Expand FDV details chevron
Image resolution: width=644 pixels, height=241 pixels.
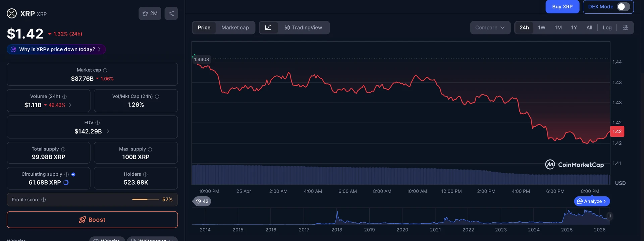108,131
